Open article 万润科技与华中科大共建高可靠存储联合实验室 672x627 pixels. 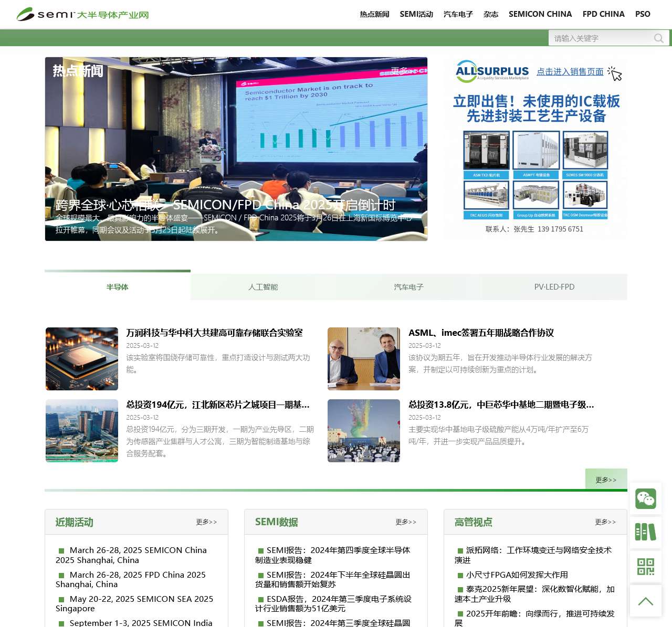point(214,333)
